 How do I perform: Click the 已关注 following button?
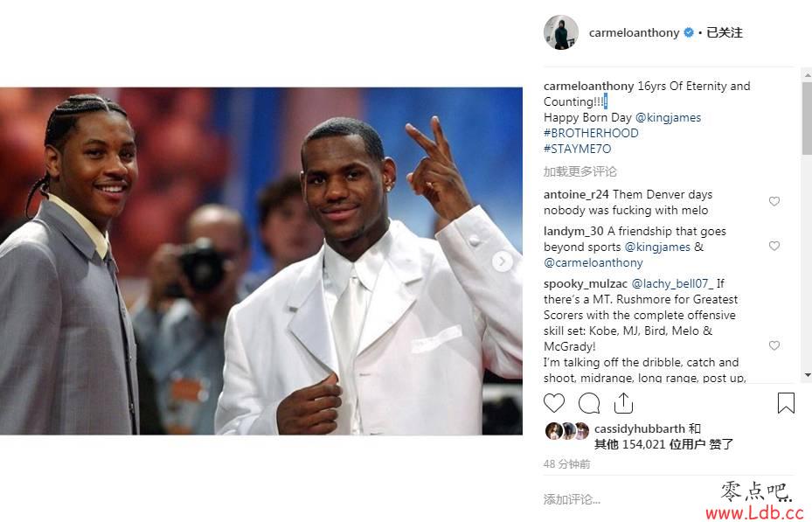725,32
